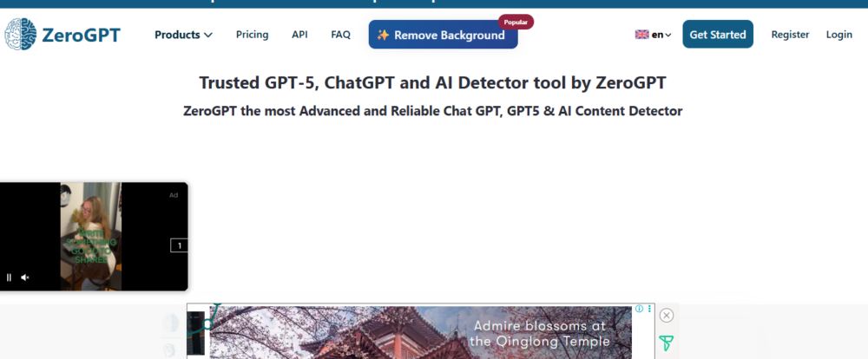
Task: Open the Qinglong Temple banner ad
Action: tap(421, 332)
